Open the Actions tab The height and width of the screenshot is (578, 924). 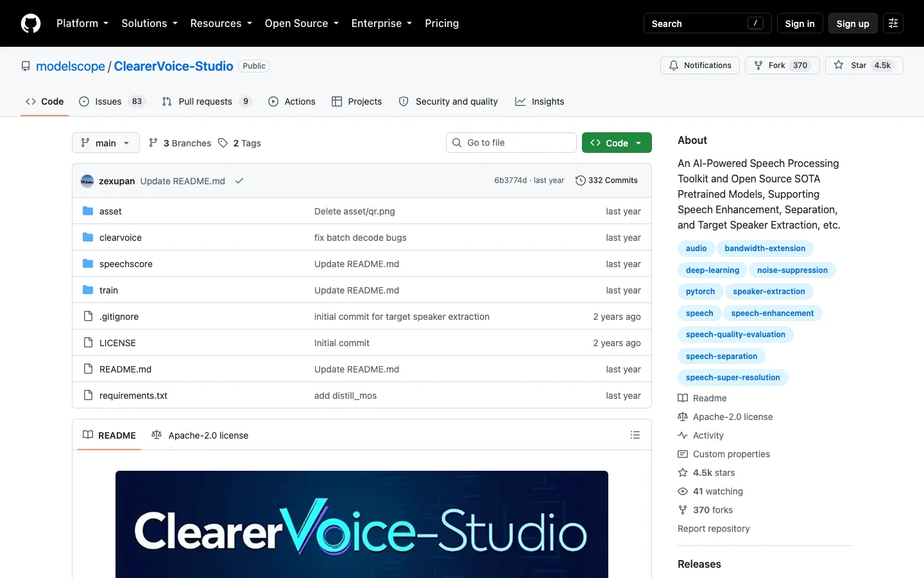(x=292, y=101)
